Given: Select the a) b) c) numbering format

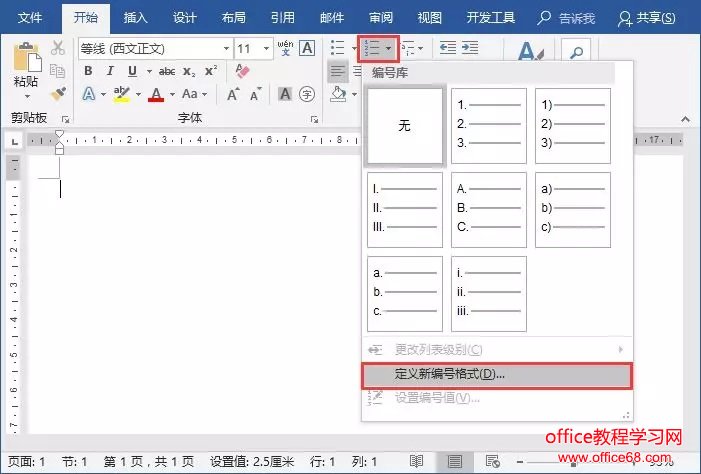Looking at the screenshot, I should pyautogui.click(x=573, y=210).
